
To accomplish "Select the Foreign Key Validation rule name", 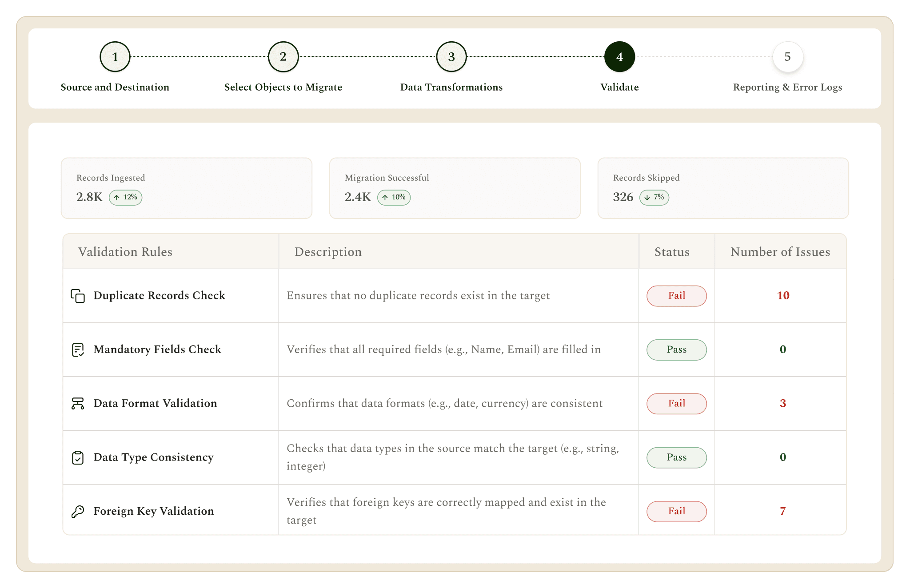I will tap(154, 511).
